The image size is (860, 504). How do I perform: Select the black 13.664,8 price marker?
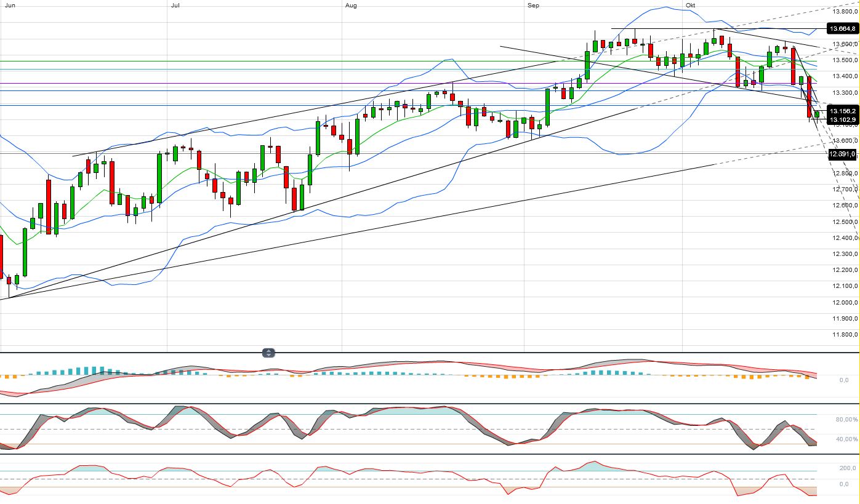(842, 28)
